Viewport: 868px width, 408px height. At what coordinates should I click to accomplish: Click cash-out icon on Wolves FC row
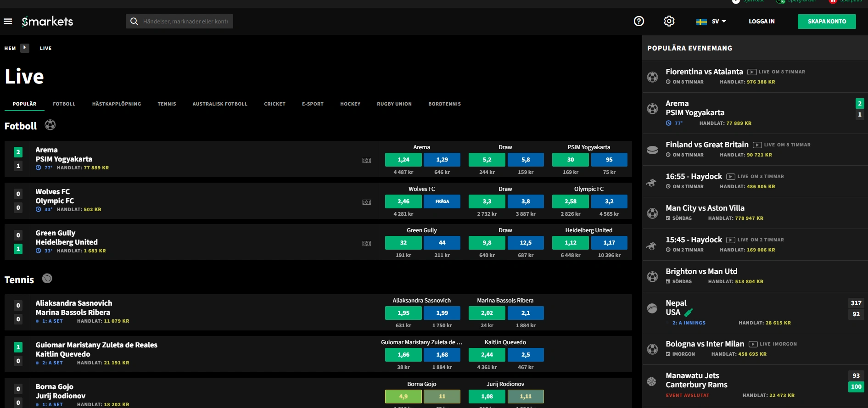tap(366, 202)
